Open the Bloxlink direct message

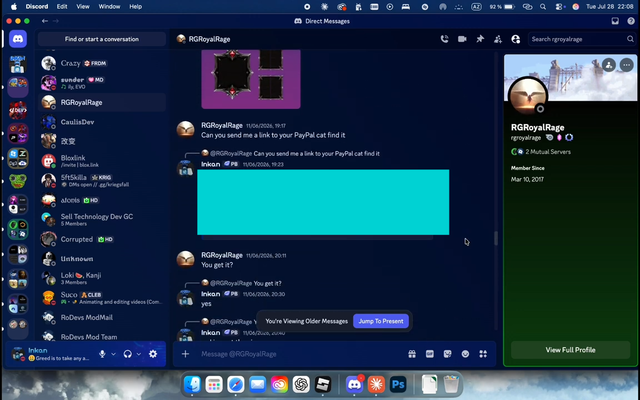click(102, 161)
